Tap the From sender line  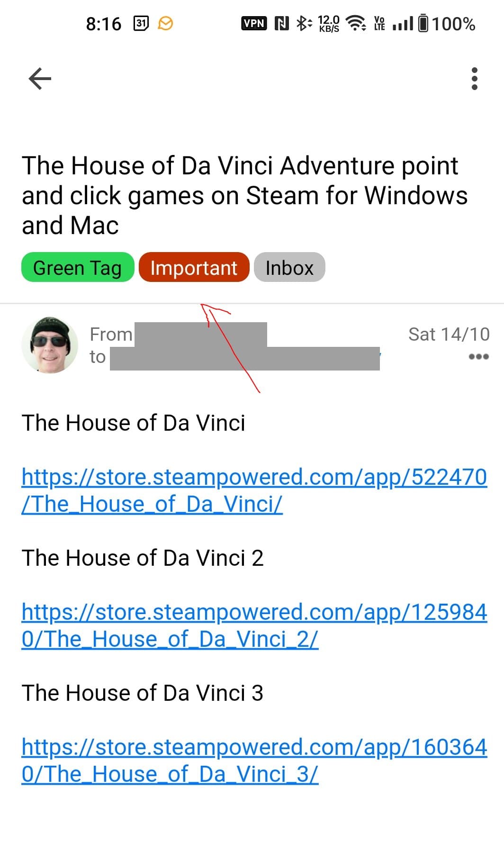coord(178,334)
